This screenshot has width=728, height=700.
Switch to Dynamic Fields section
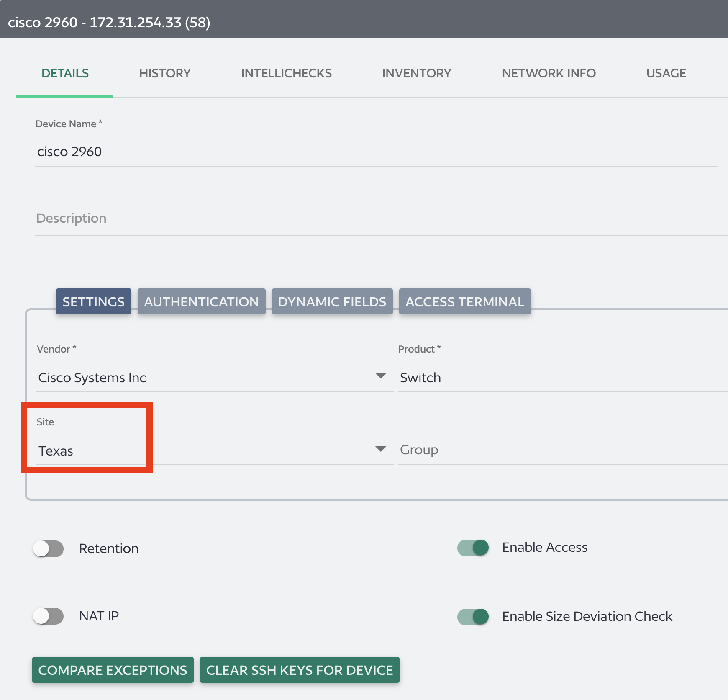tap(332, 301)
